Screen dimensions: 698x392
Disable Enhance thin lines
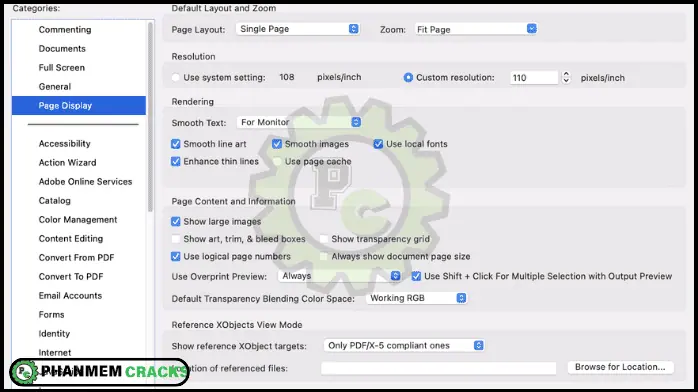[176, 161]
